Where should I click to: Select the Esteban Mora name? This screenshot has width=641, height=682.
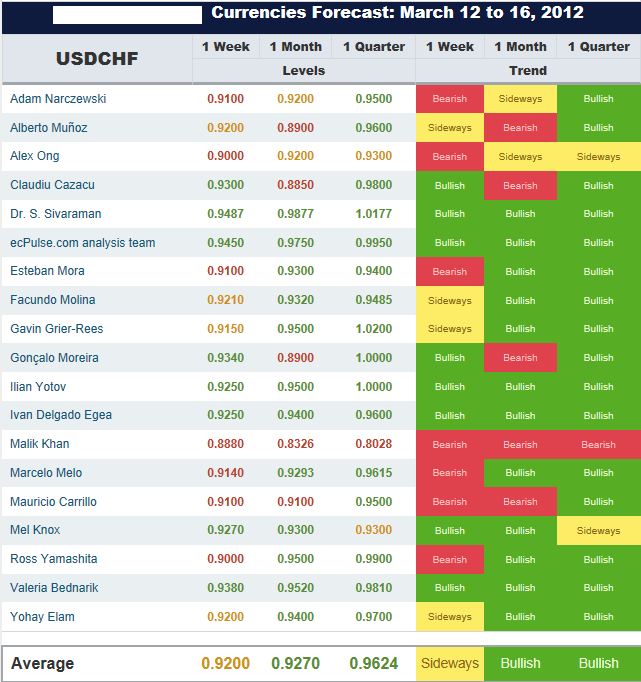click(x=47, y=271)
